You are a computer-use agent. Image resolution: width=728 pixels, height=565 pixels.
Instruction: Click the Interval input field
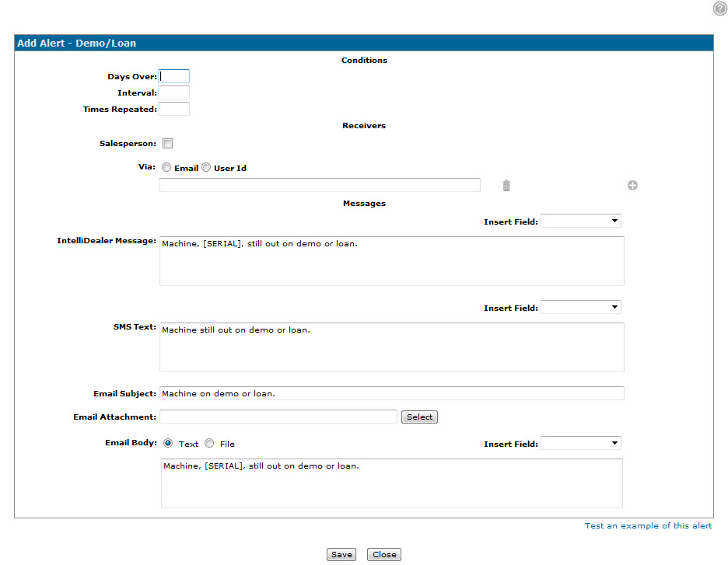pyautogui.click(x=173, y=92)
